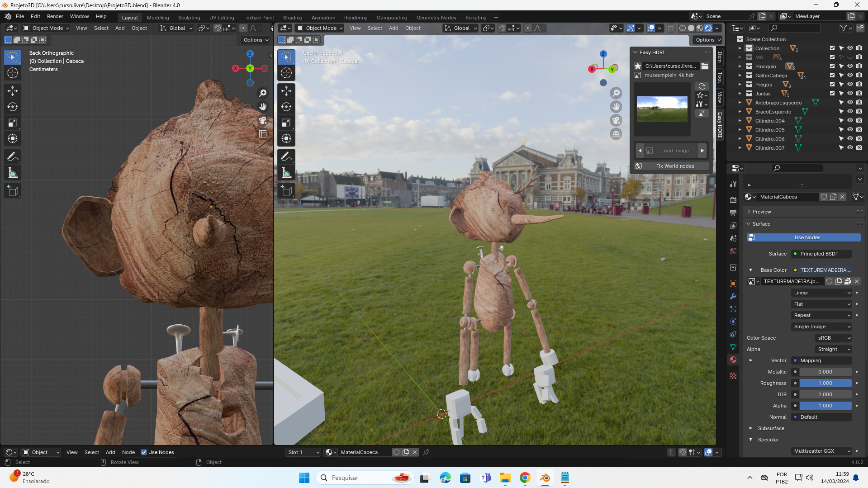Open the File menu

(x=20, y=16)
